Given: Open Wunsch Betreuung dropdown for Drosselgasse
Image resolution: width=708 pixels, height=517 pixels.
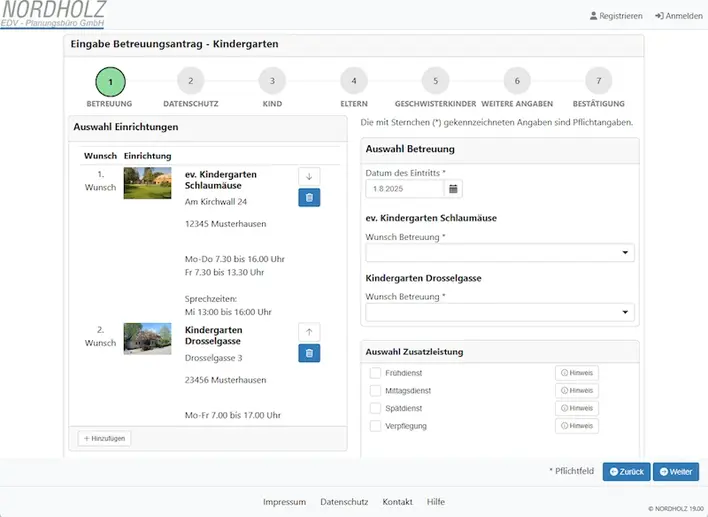Looking at the screenshot, I should (x=500, y=313).
